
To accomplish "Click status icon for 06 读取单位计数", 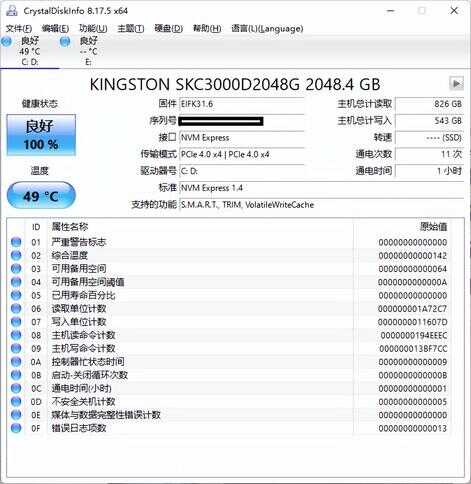I will tap(16, 308).
